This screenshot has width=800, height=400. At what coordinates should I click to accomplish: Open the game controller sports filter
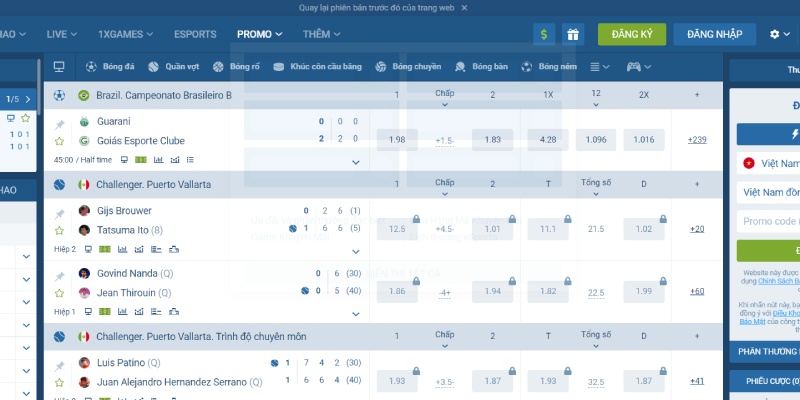(x=634, y=67)
